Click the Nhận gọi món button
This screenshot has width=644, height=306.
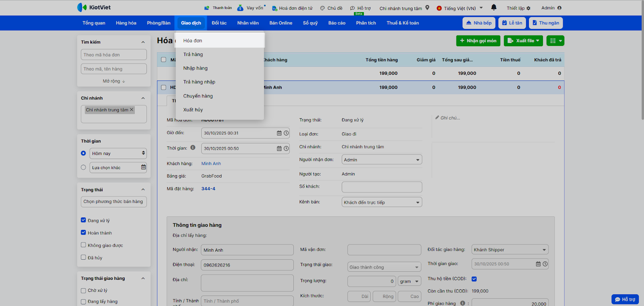pos(478,41)
